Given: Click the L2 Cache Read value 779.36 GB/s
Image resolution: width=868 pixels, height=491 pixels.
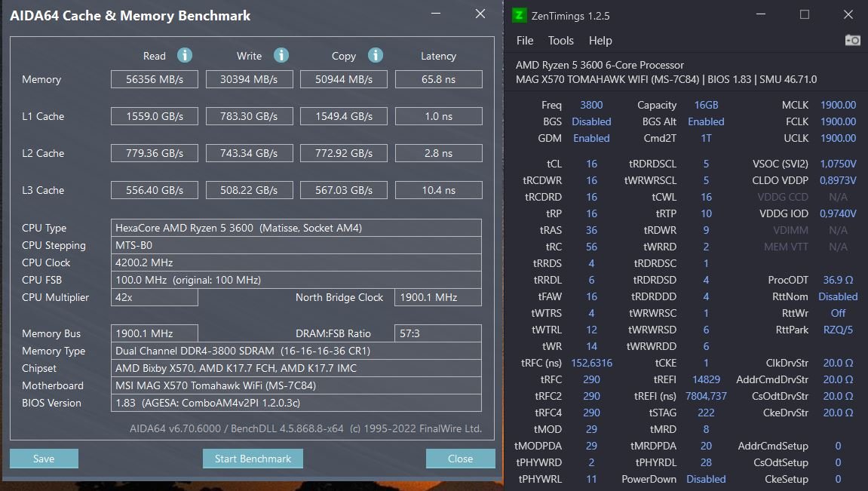Looking at the screenshot, I should [155, 153].
